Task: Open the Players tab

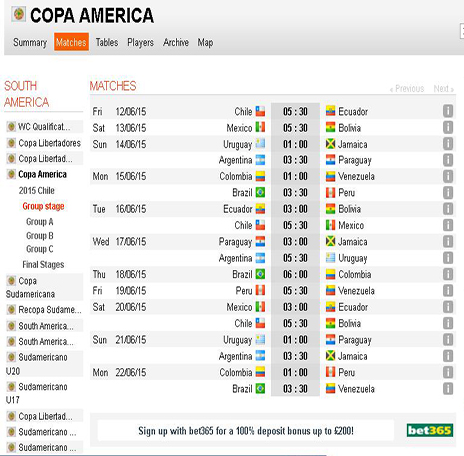Action: (x=140, y=42)
